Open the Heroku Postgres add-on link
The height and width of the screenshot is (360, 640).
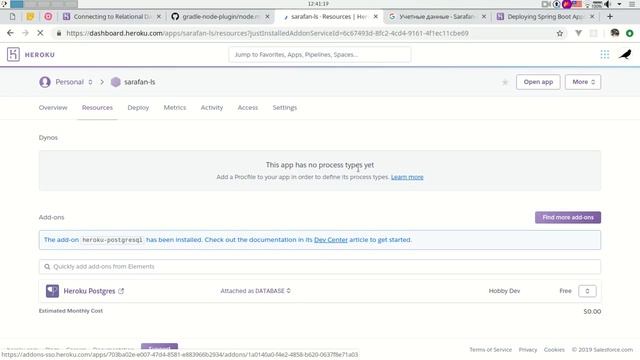click(89, 291)
